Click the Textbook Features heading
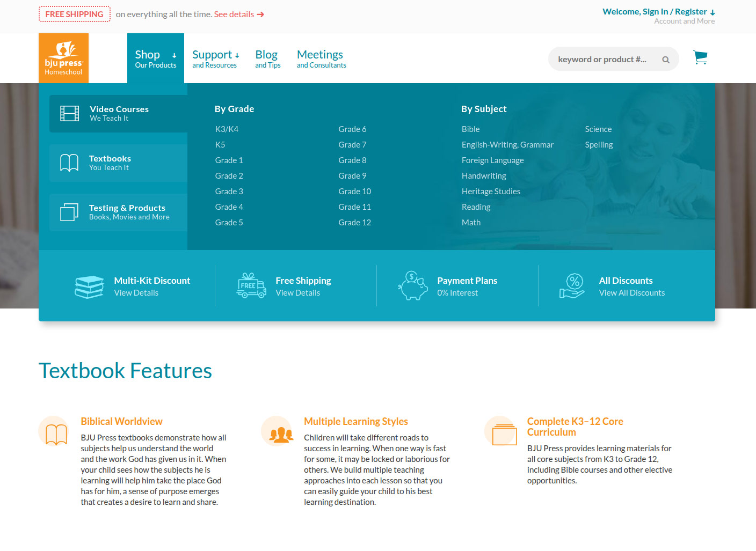This screenshot has height=551, width=756. tap(125, 371)
